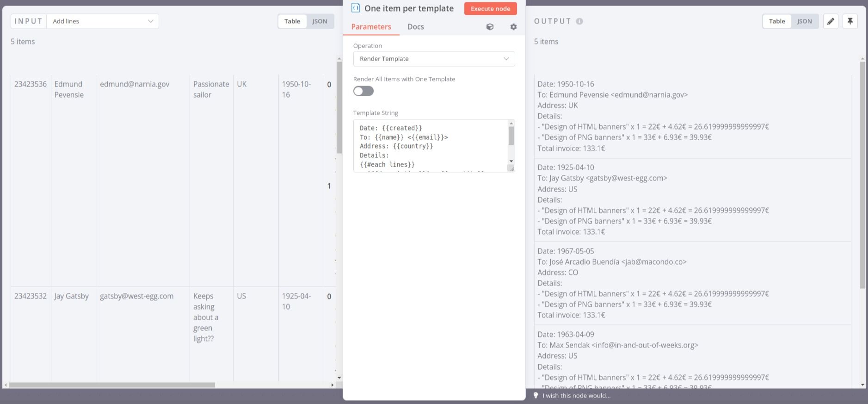Switch input view to JSON
Viewport: 868px width, 404px height.
[320, 21]
